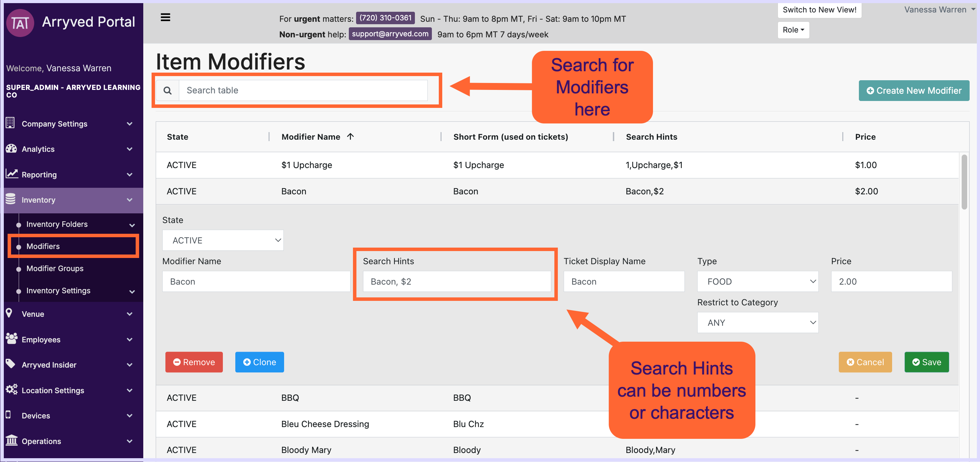Click the Price field
Viewport: 980px width, 462px height.
pyautogui.click(x=891, y=281)
